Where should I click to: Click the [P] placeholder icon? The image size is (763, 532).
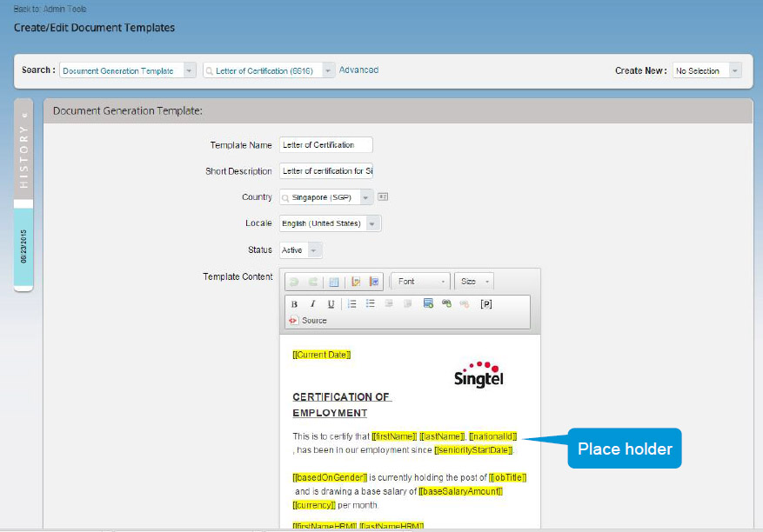click(486, 304)
